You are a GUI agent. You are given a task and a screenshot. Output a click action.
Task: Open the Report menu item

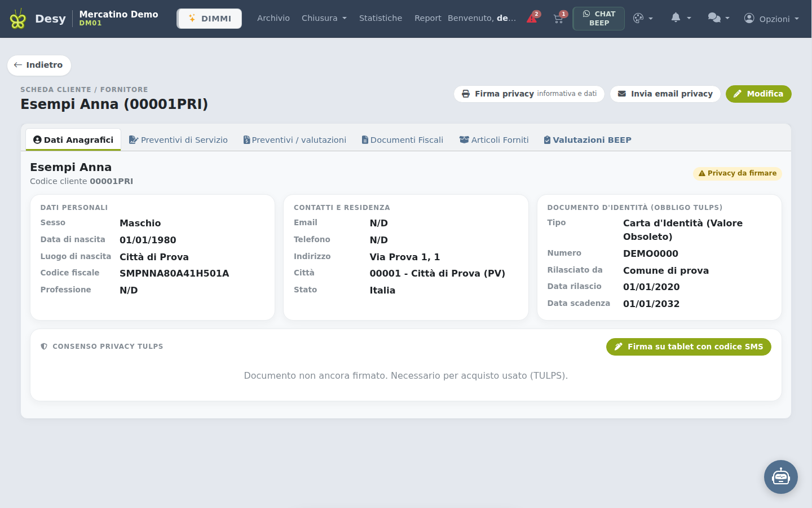[428, 18]
